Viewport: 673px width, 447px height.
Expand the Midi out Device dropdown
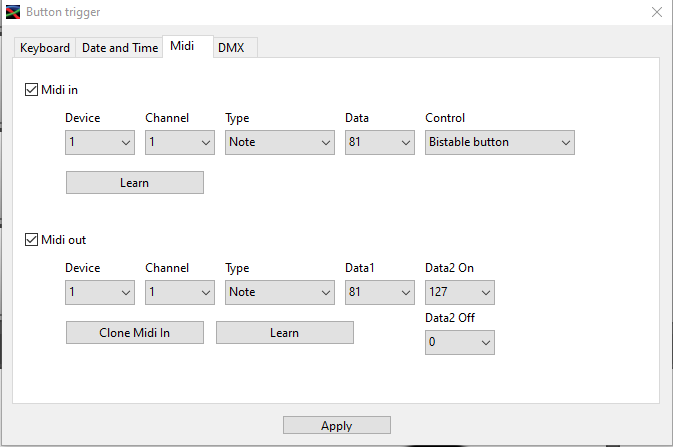[100, 293]
